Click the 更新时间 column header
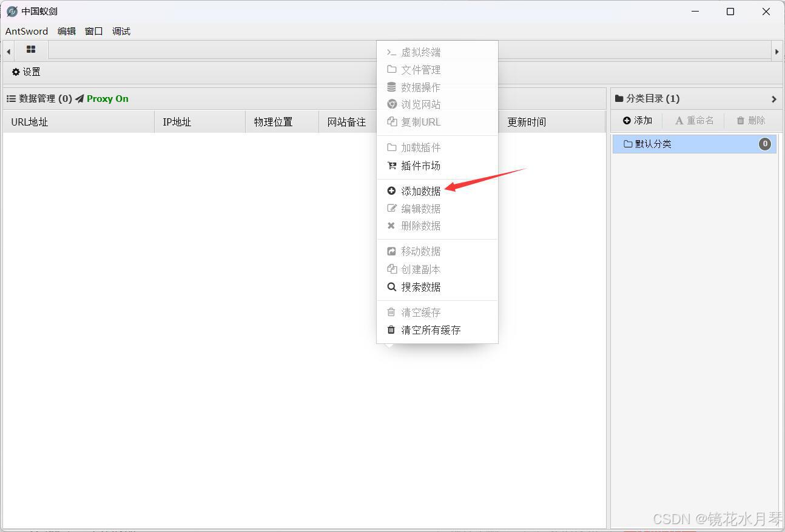This screenshot has height=532, width=785. click(x=552, y=122)
